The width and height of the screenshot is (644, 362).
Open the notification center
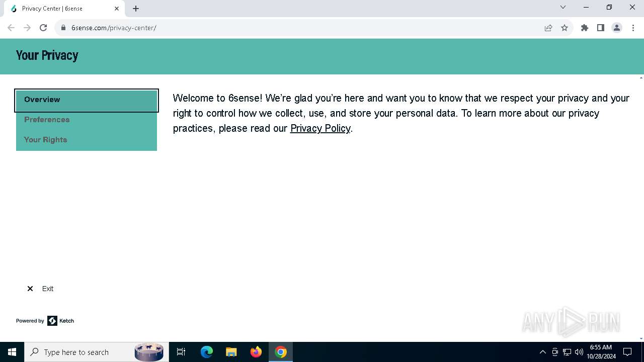627,352
